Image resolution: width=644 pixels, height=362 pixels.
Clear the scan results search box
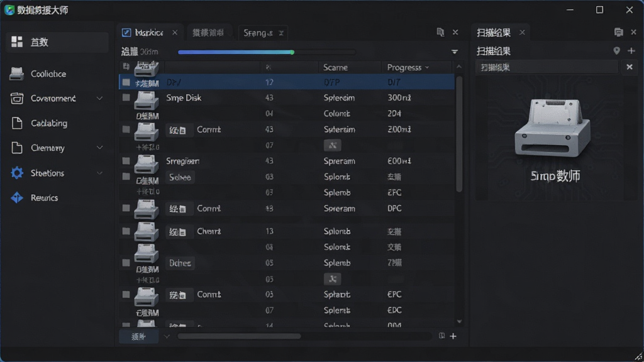tap(629, 67)
